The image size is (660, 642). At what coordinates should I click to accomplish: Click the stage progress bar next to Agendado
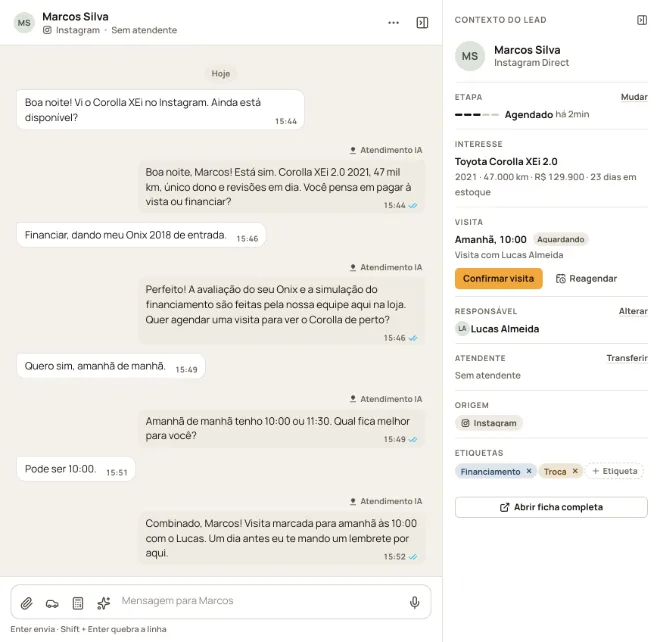point(476,115)
